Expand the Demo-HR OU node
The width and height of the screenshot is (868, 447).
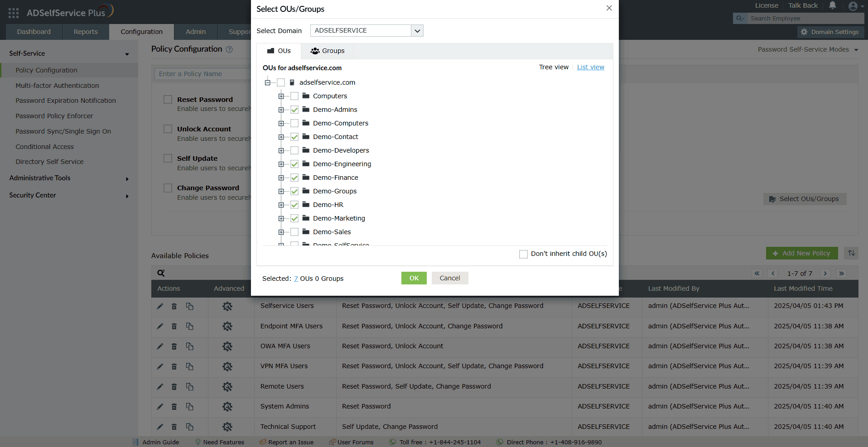[281, 205]
